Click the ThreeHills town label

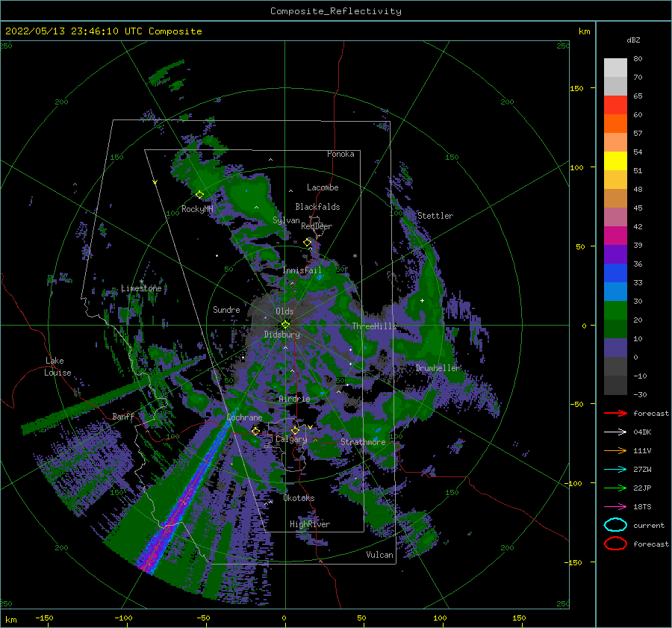pyautogui.click(x=374, y=326)
